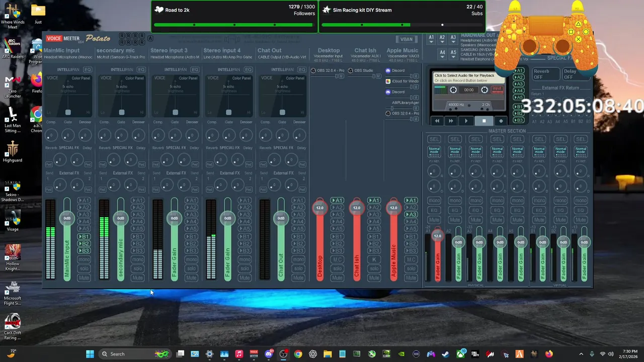644x362 pixels.
Task: Open the Sekiro desktop shortcut
Action: 13,191
